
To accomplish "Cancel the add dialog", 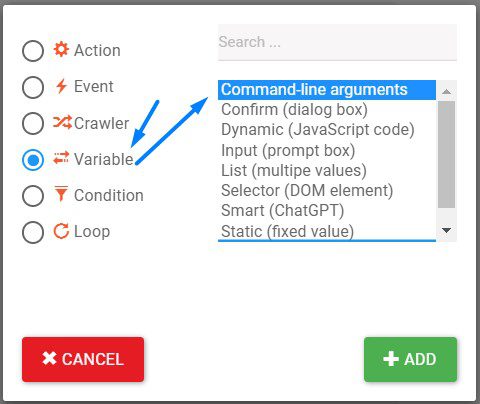I will click(x=83, y=359).
